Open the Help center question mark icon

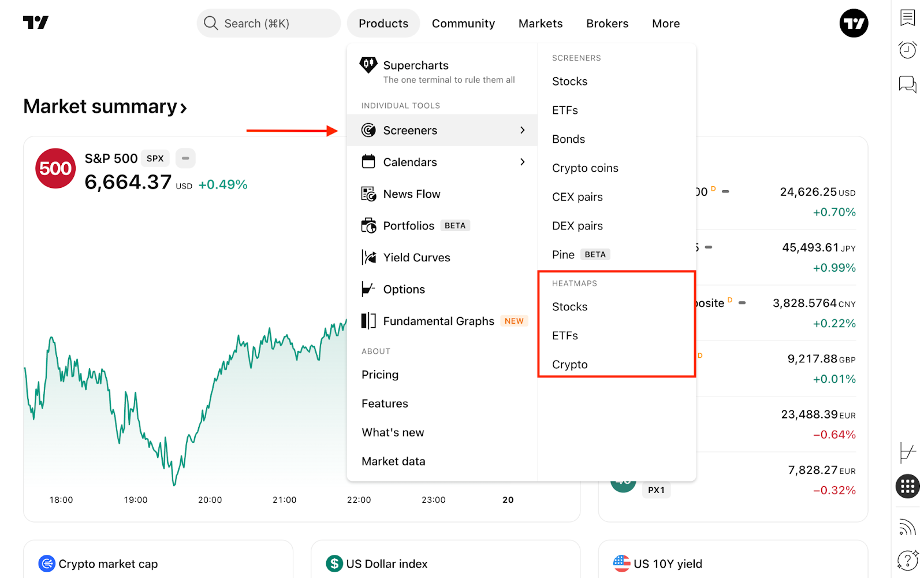pos(908,560)
